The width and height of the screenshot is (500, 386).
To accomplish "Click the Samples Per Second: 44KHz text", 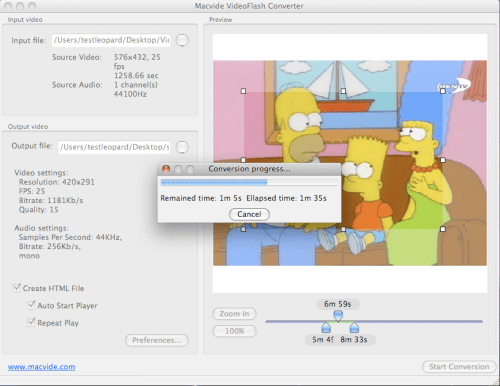I will 70,237.
